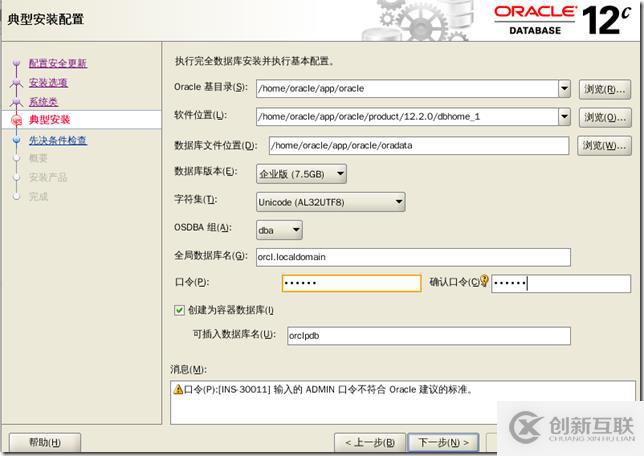644x456 pixels.
Task: Click the 帮助(H) button
Action: pyautogui.click(x=45, y=442)
